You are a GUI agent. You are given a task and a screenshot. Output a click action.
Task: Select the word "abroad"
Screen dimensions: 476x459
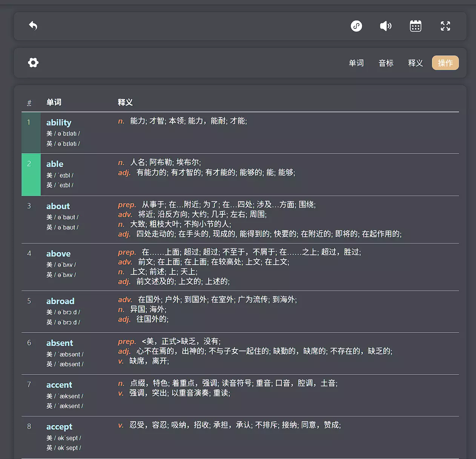tap(60, 301)
